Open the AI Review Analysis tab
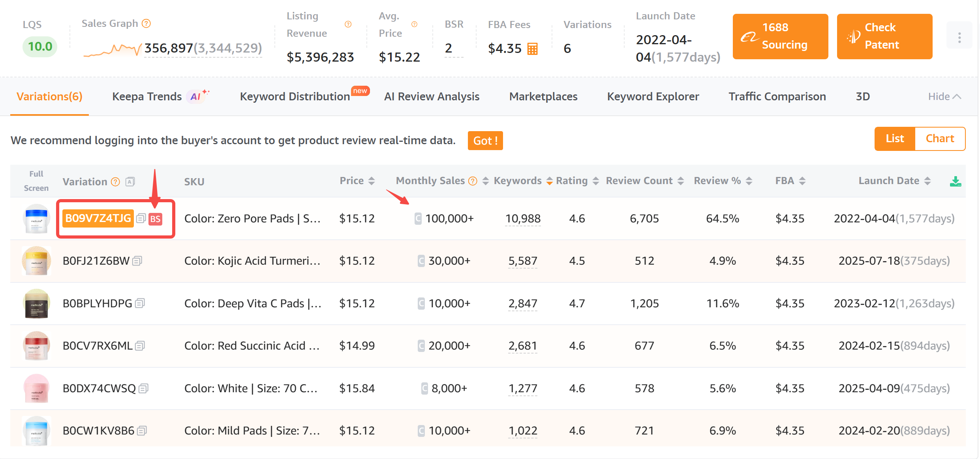This screenshot has width=980, height=459. pos(432,96)
